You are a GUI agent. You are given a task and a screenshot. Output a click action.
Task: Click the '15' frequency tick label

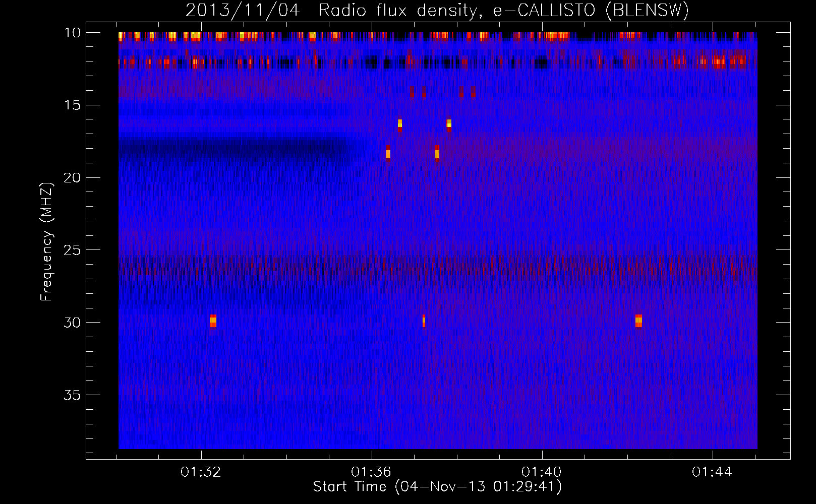pos(72,105)
